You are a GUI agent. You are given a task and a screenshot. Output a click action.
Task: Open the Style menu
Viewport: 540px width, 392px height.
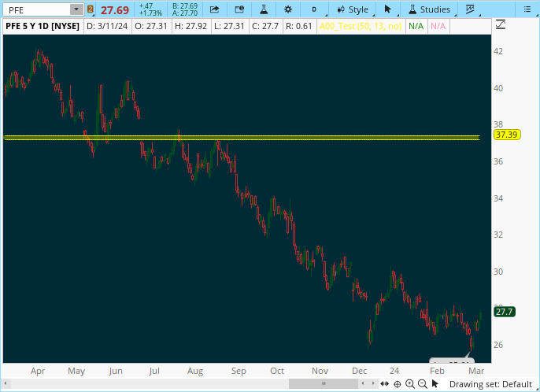[x=353, y=9]
